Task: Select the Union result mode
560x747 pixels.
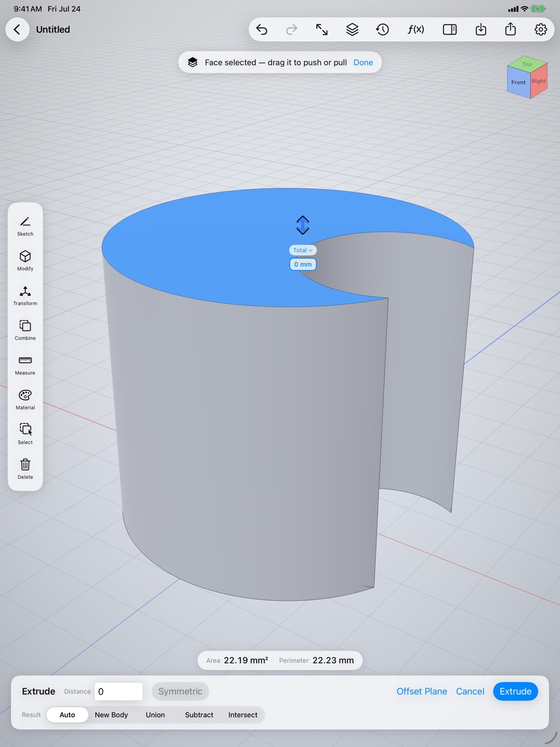Action: tap(155, 715)
